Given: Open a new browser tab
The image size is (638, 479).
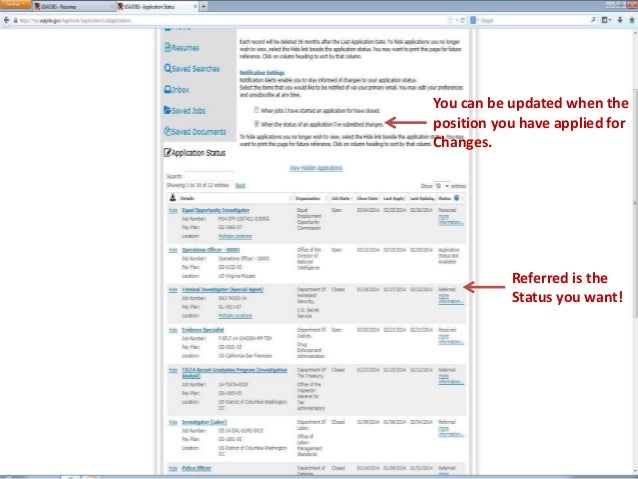Looking at the screenshot, I should coord(203,7).
